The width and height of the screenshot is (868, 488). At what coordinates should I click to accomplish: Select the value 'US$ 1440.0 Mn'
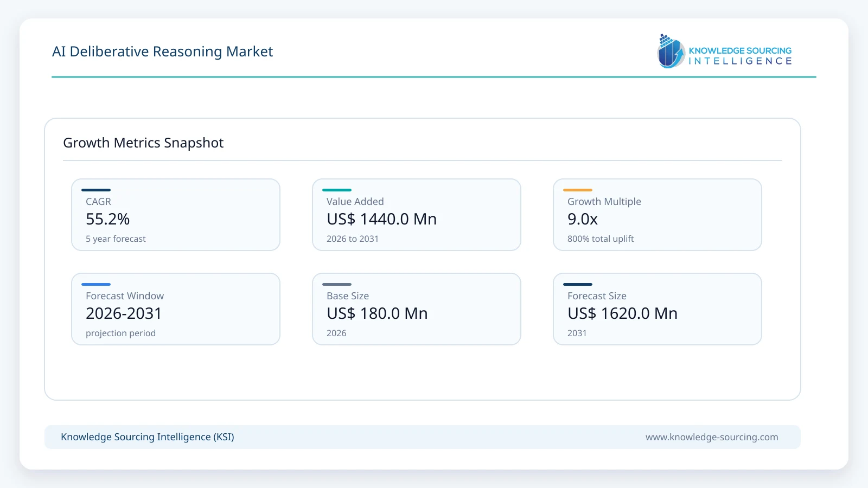[x=381, y=219]
